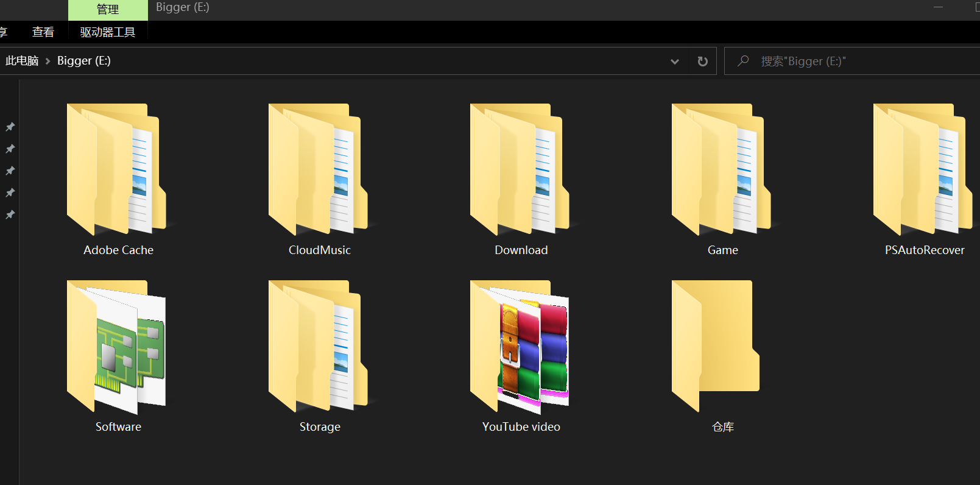Select the Download folder icon
The width and height of the screenshot is (980, 485).
pyautogui.click(x=519, y=171)
